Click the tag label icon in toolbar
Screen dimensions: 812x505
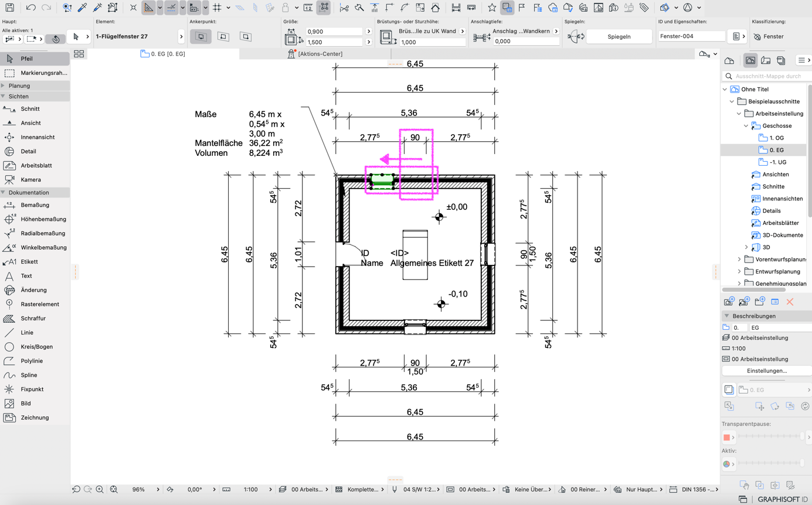point(644,8)
